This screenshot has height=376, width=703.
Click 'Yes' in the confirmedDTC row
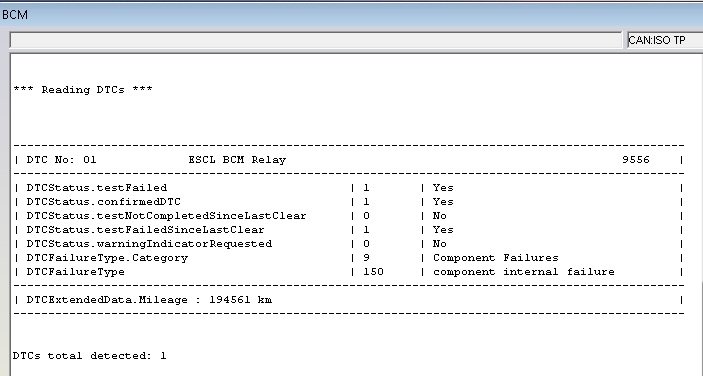(x=443, y=202)
